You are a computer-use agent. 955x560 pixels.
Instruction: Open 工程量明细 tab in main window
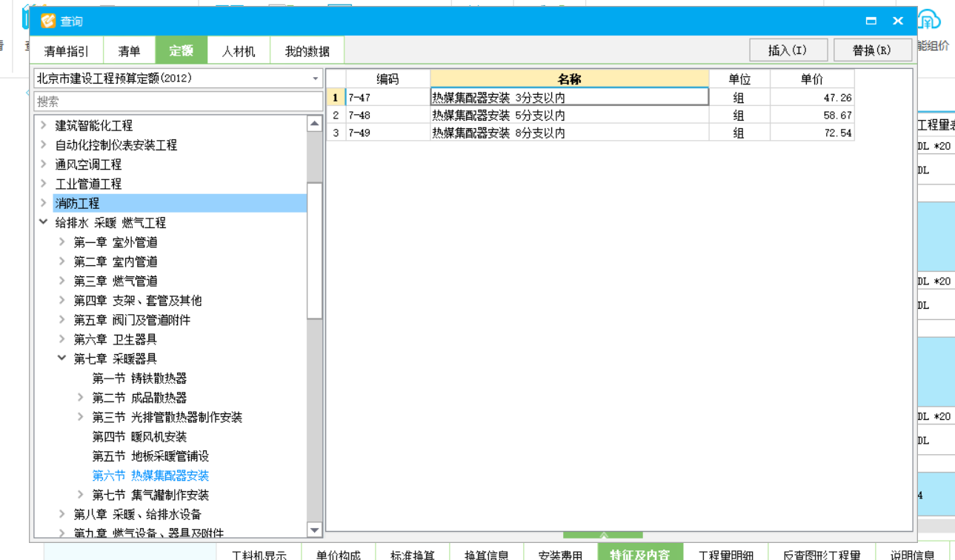(x=726, y=553)
